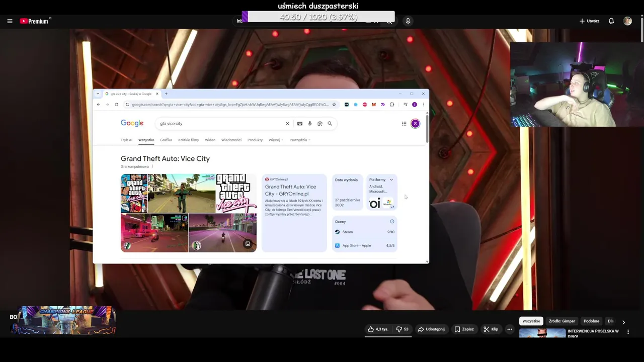The width and height of the screenshot is (644, 362).
Task: Switch to Produkty results tab
Action: pos(255,140)
